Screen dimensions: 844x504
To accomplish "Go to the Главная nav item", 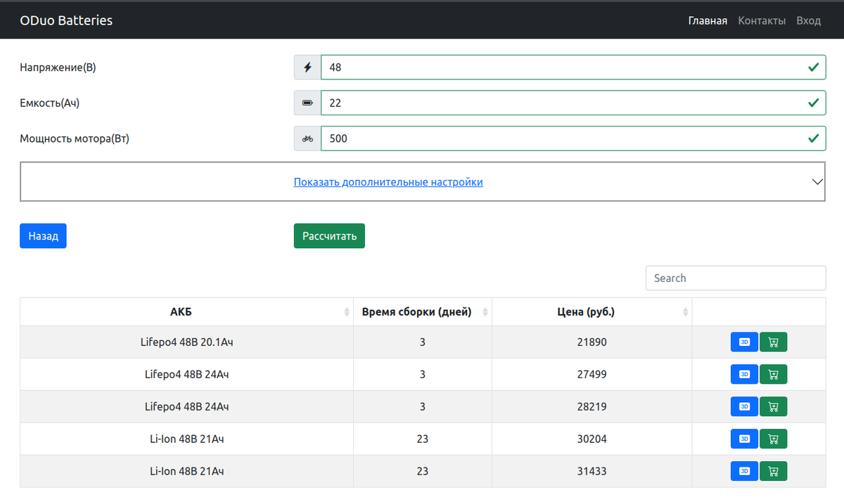I will 708,20.
